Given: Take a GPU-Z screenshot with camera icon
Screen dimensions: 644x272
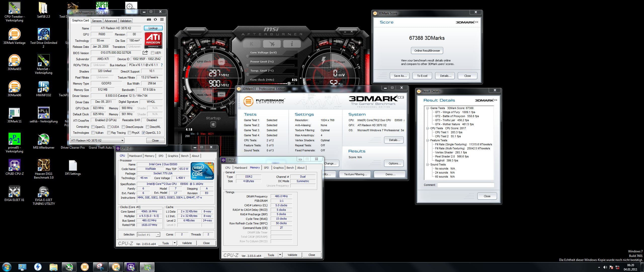Looking at the screenshot, I should (x=149, y=20).
